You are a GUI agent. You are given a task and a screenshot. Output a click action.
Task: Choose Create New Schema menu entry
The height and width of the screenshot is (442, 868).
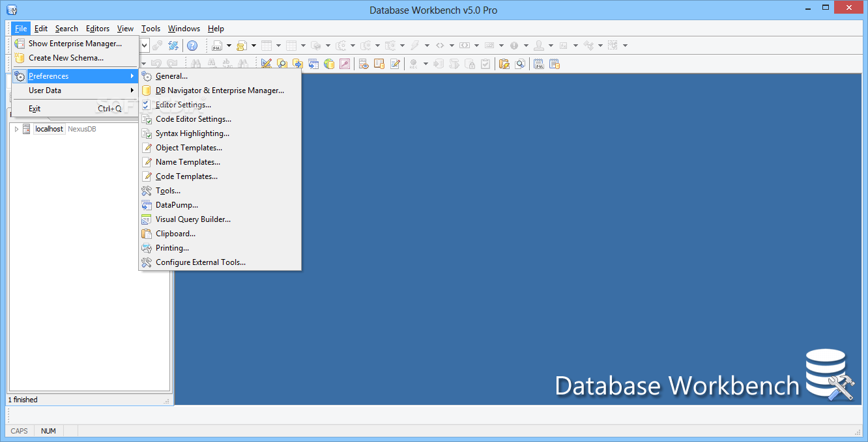[x=75, y=58]
